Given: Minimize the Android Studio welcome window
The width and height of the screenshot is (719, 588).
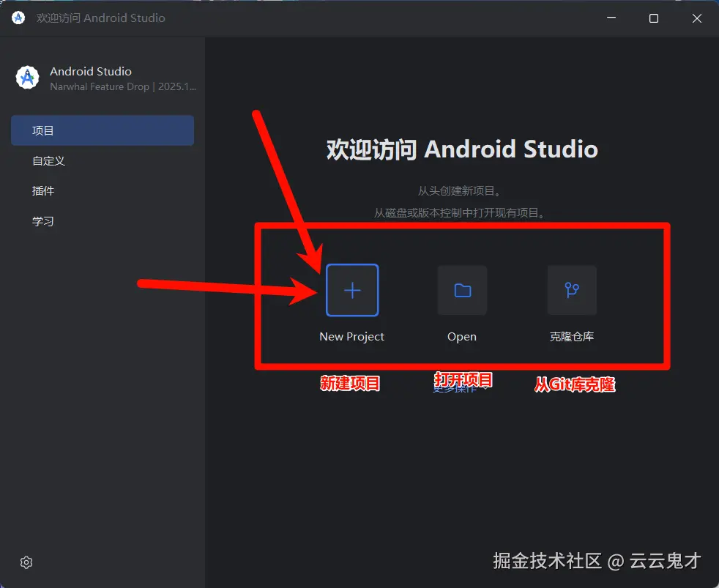Looking at the screenshot, I should (x=611, y=18).
